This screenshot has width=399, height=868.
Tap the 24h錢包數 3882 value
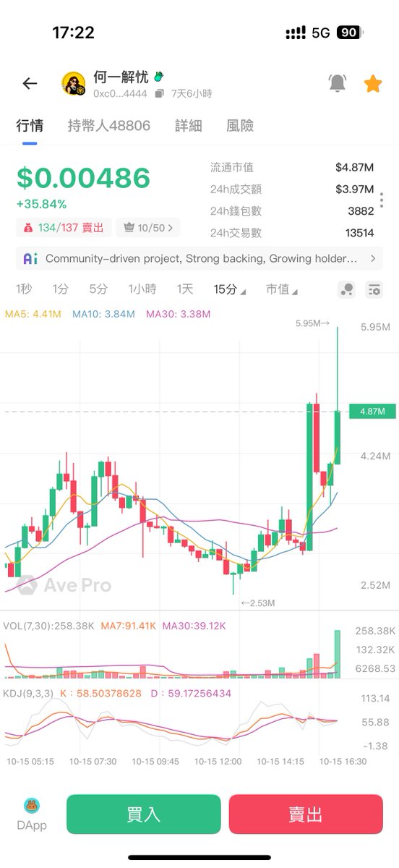tap(361, 211)
